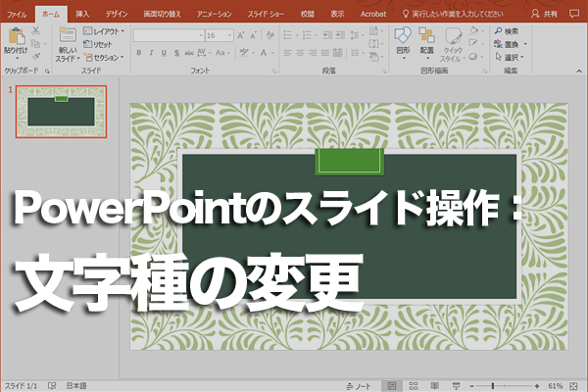Image resolution: width=588 pixels, height=392 pixels.
Task: Open the 配置 arrange menu
Action: pyautogui.click(x=426, y=43)
